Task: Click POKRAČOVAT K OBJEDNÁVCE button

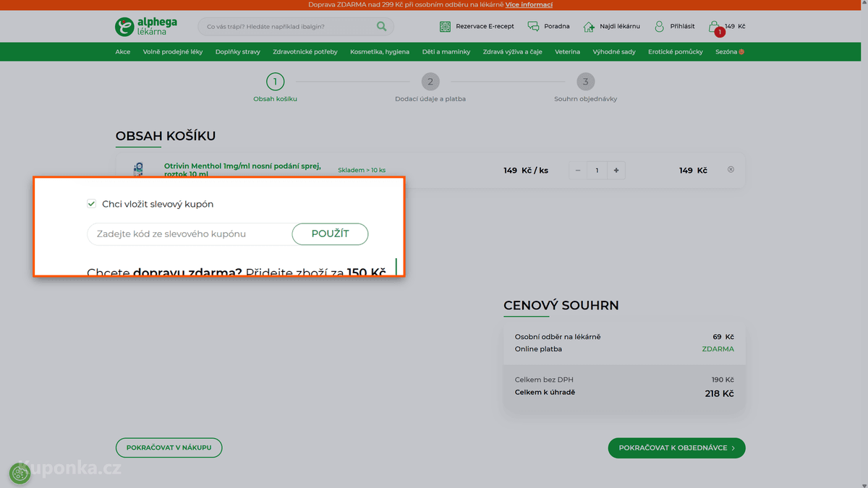Action: (x=676, y=448)
